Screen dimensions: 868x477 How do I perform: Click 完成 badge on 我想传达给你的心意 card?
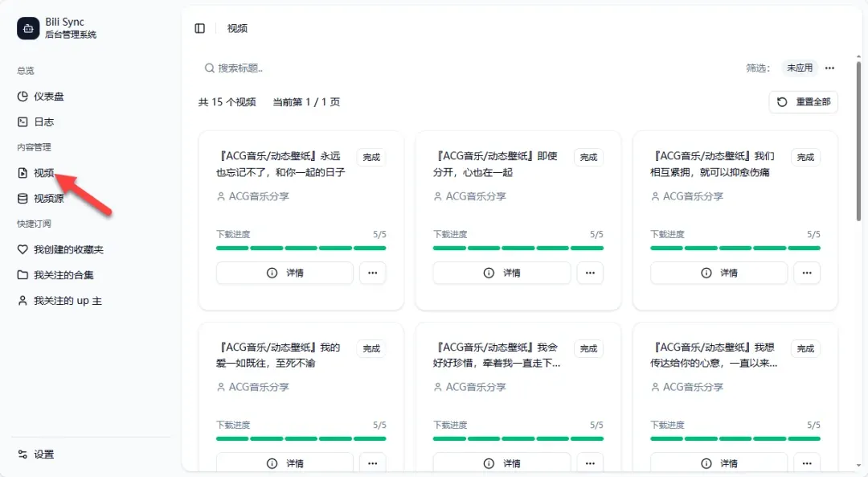tap(805, 348)
